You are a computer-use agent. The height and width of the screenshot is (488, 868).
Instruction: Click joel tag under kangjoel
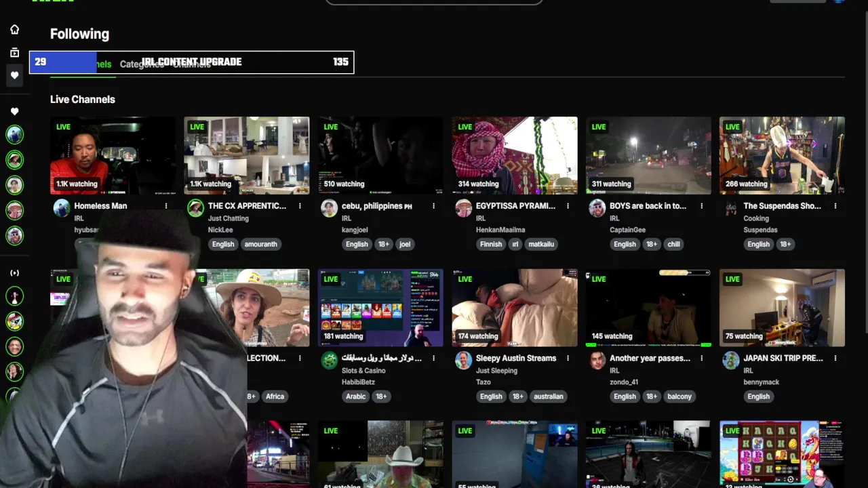tap(405, 244)
